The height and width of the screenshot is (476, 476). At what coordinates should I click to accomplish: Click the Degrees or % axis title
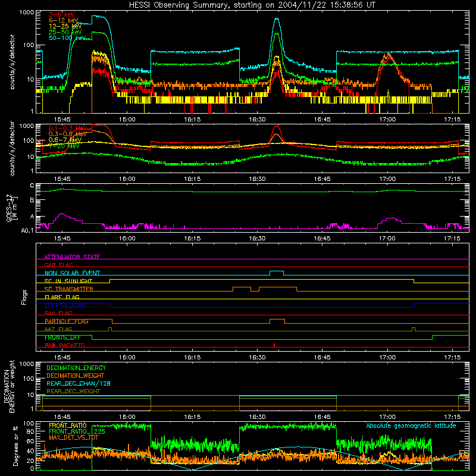coord(15,446)
